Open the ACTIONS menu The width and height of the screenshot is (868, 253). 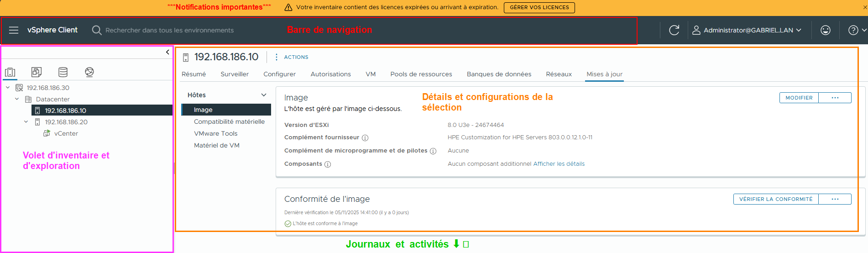296,57
